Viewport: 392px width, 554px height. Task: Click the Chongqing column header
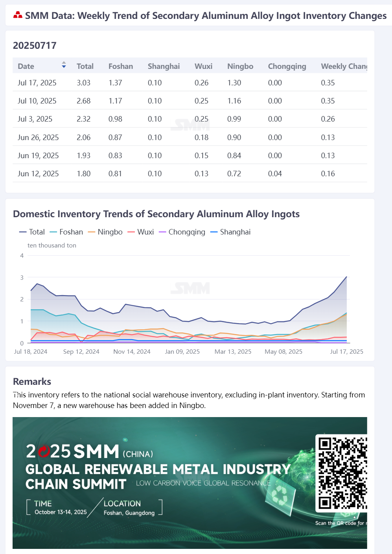coord(287,66)
